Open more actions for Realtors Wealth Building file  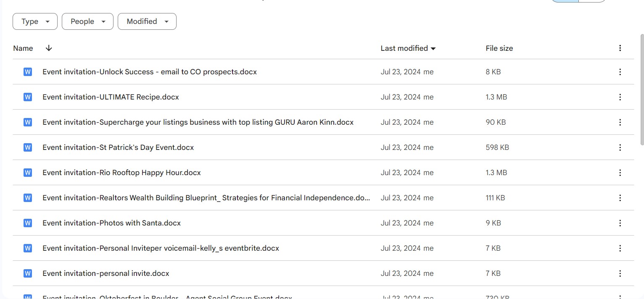click(x=620, y=198)
